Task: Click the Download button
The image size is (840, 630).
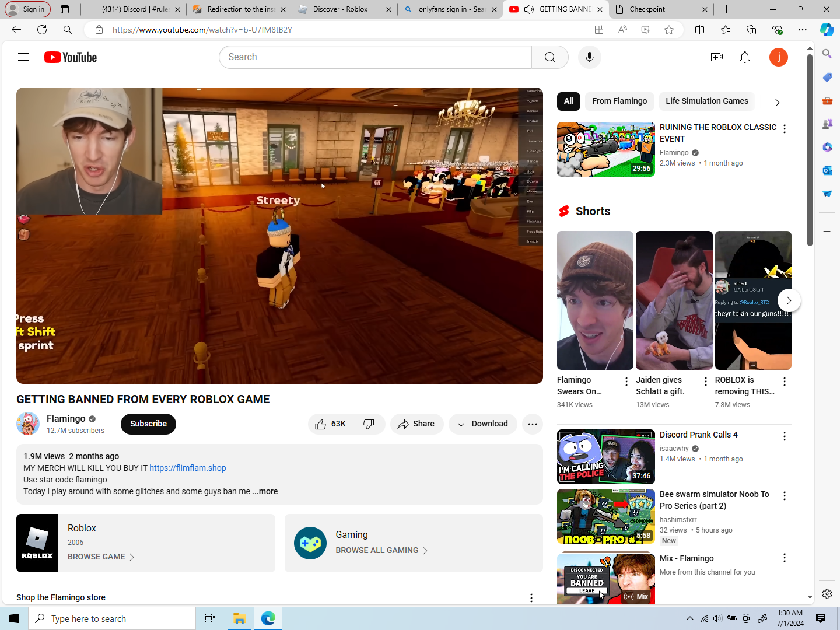Action: coord(482,424)
